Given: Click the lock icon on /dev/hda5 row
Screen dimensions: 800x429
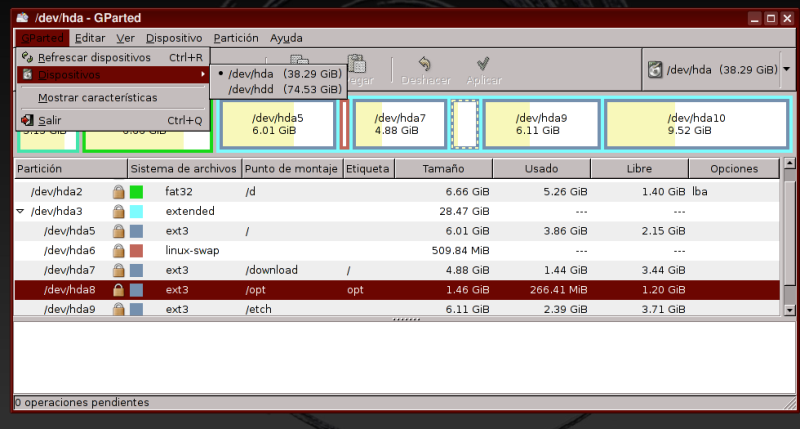Looking at the screenshot, I should tap(118, 231).
